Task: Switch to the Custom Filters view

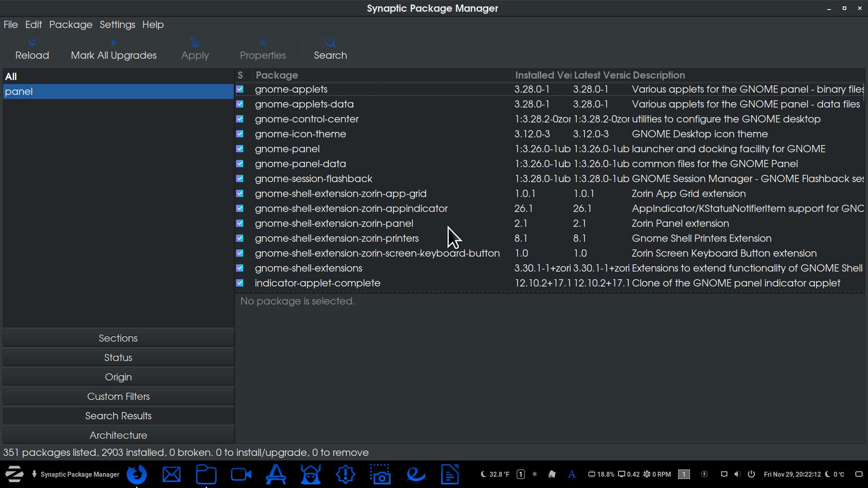Action: point(118,396)
